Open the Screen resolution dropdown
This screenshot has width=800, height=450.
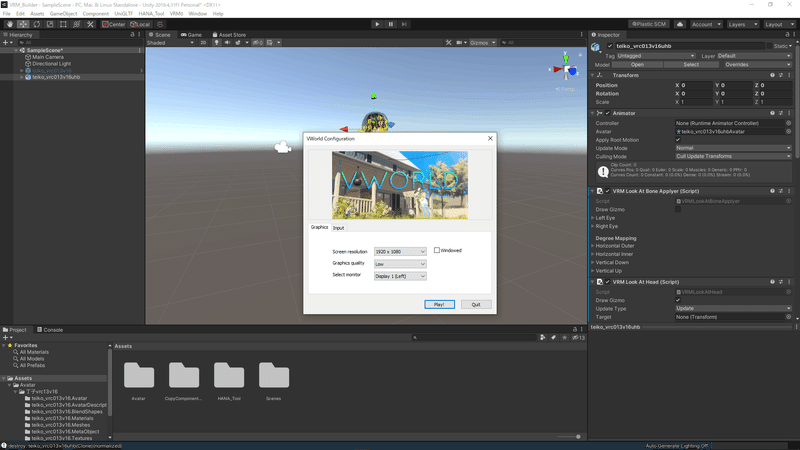click(x=400, y=252)
